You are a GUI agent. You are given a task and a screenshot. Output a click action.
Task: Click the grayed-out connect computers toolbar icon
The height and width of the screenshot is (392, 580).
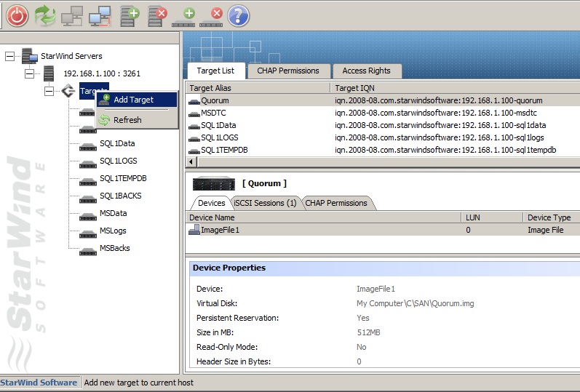72,15
